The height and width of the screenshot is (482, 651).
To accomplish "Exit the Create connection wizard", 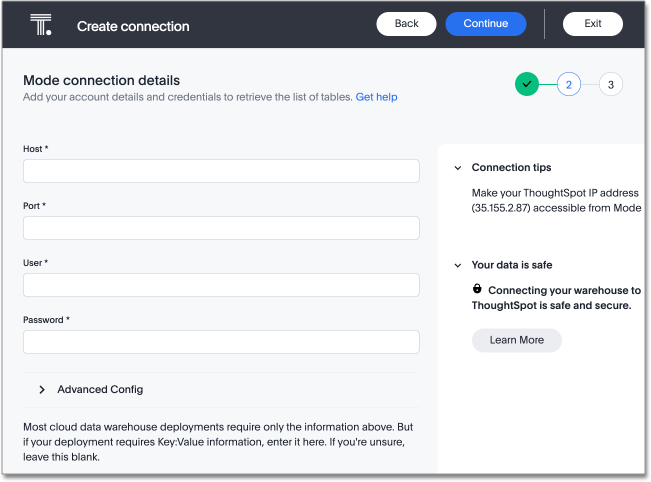I will [x=592, y=24].
